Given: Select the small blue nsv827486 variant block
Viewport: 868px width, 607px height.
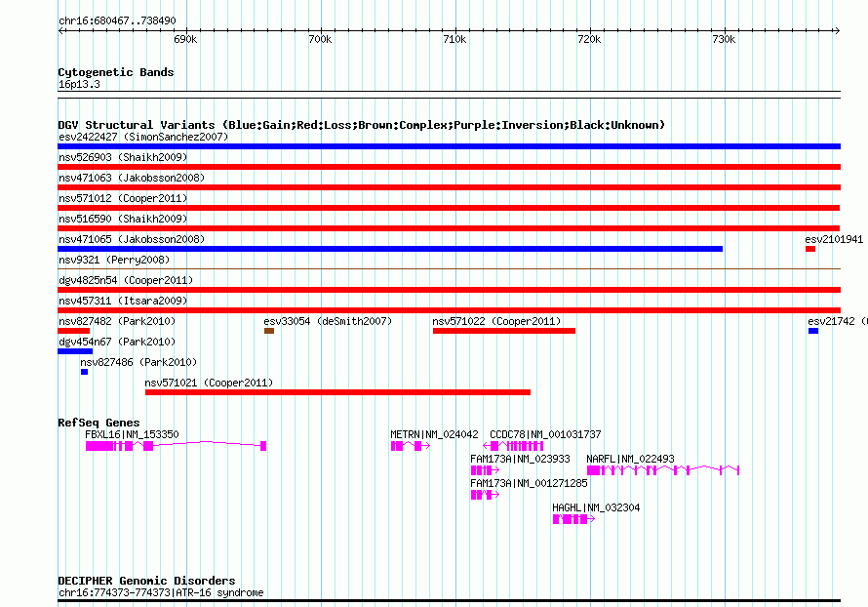Looking at the screenshot, I should [x=84, y=372].
